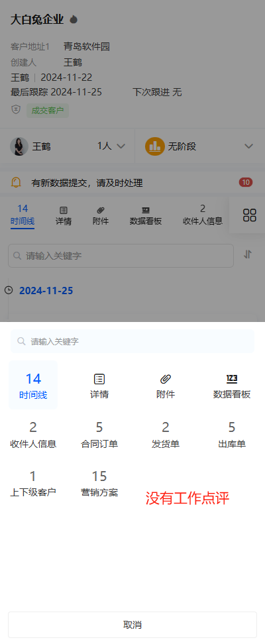The width and height of the screenshot is (265, 644).
Task: Open 发货单 with 2 records
Action: [166, 435]
